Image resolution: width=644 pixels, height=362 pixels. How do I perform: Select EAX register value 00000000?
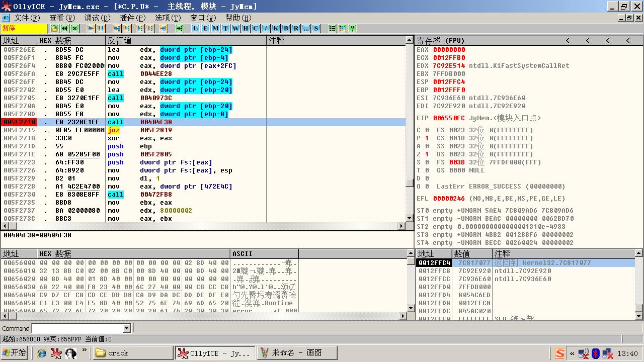(x=449, y=50)
